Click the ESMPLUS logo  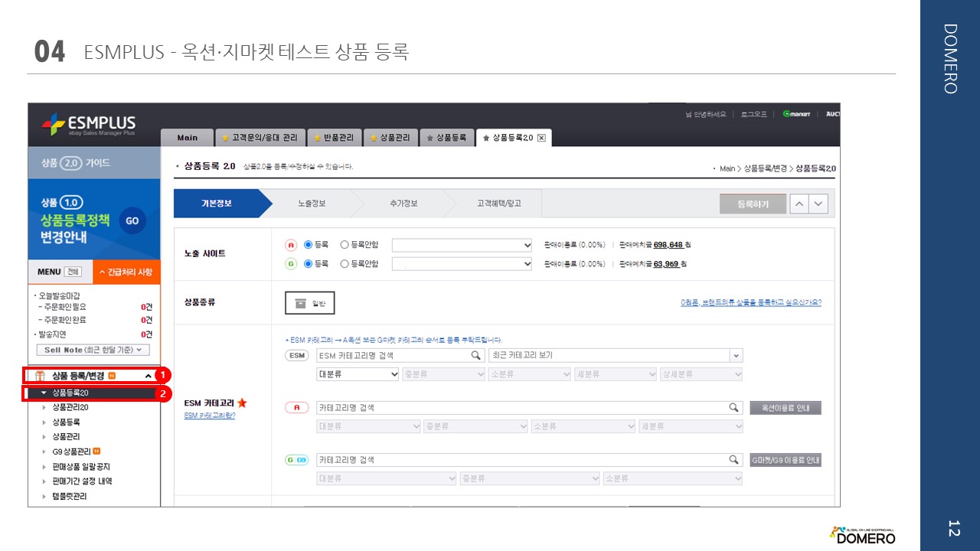[x=89, y=124]
